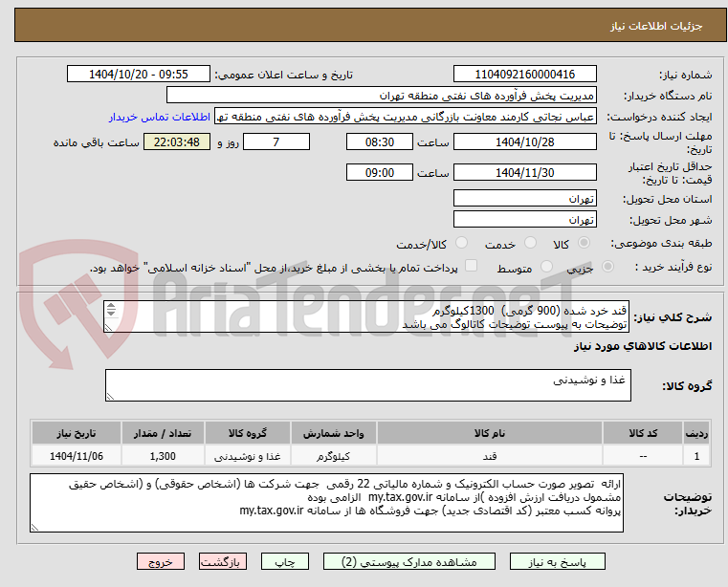Click the 'کد کالا' column header
The width and height of the screenshot is (728, 587).
(x=643, y=433)
